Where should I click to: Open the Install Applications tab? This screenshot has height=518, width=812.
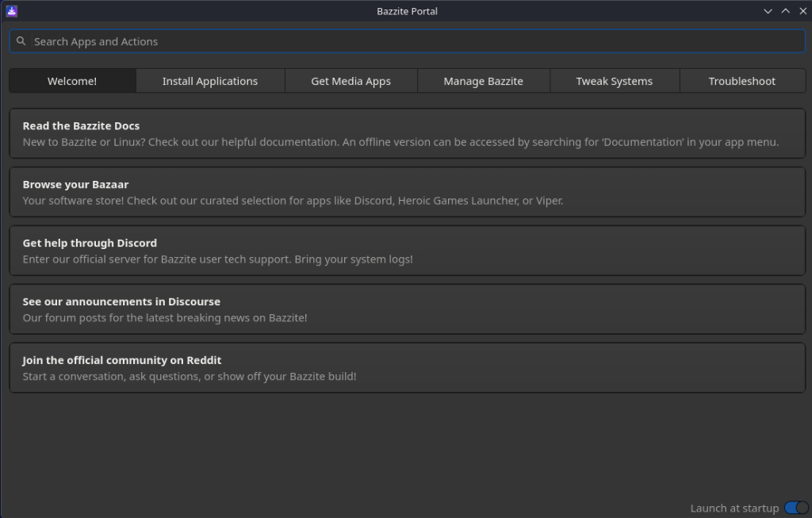[209, 81]
